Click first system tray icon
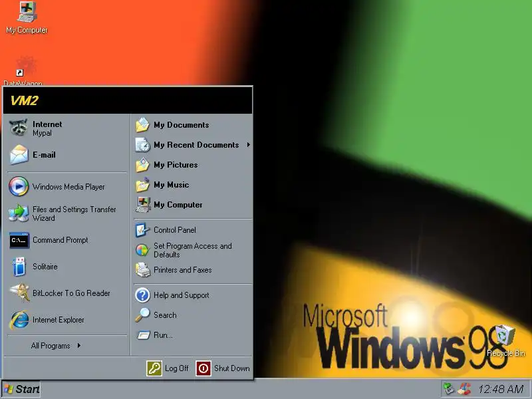This screenshot has height=399, width=532. (x=449, y=389)
